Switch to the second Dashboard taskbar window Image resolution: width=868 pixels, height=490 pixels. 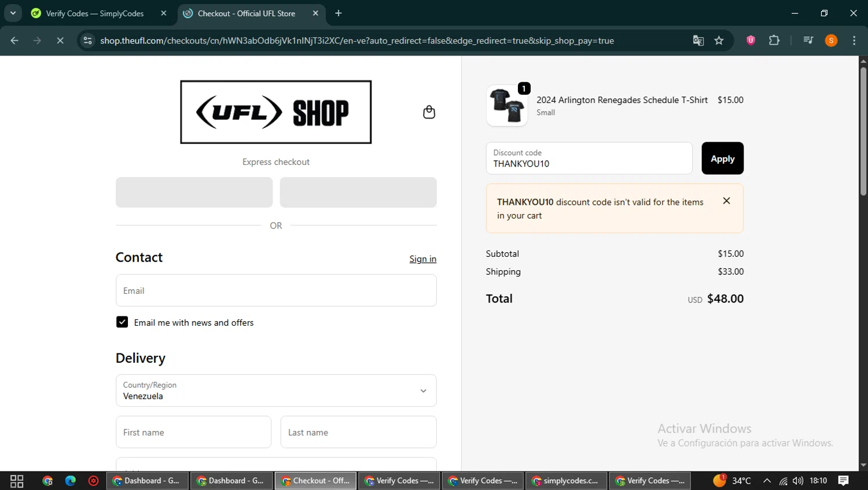point(231,481)
